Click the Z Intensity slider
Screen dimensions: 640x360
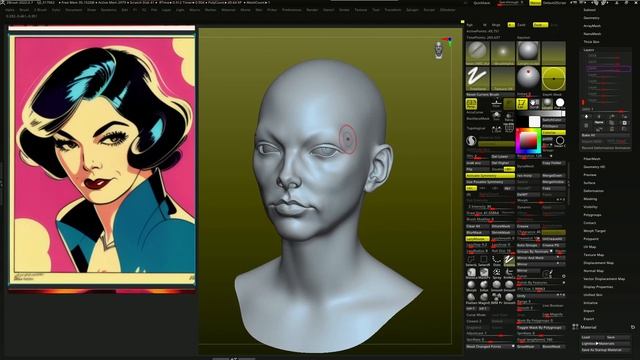pyautogui.click(x=490, y=207)
